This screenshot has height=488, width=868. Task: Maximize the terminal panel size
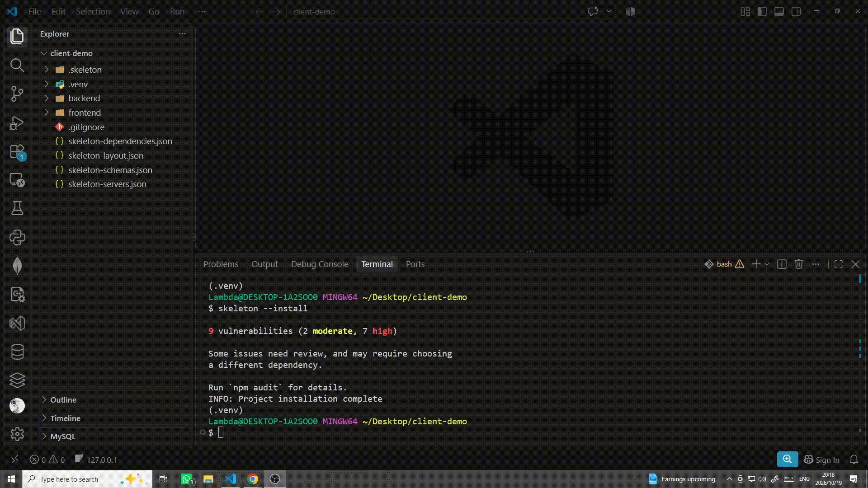(x=839, y=264)
